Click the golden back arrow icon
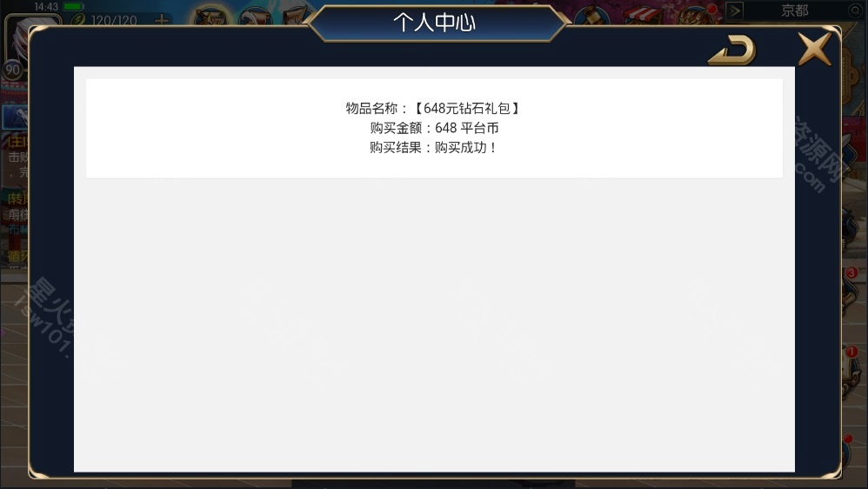This screenshot has height=489, width=868. point(731,50)
